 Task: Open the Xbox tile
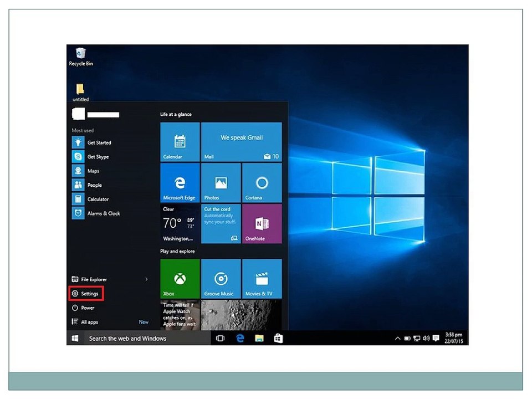click(x=180, y=279)
